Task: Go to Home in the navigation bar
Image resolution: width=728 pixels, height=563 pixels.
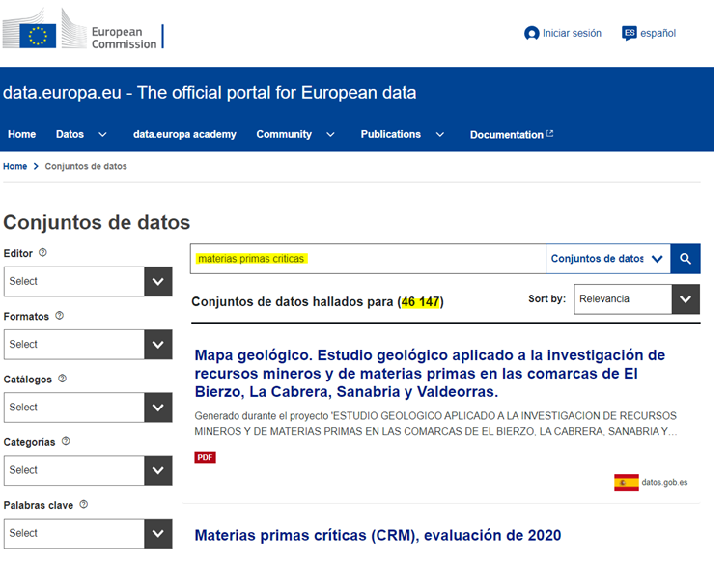Action: pyautogui.click(x=22, y=134)
